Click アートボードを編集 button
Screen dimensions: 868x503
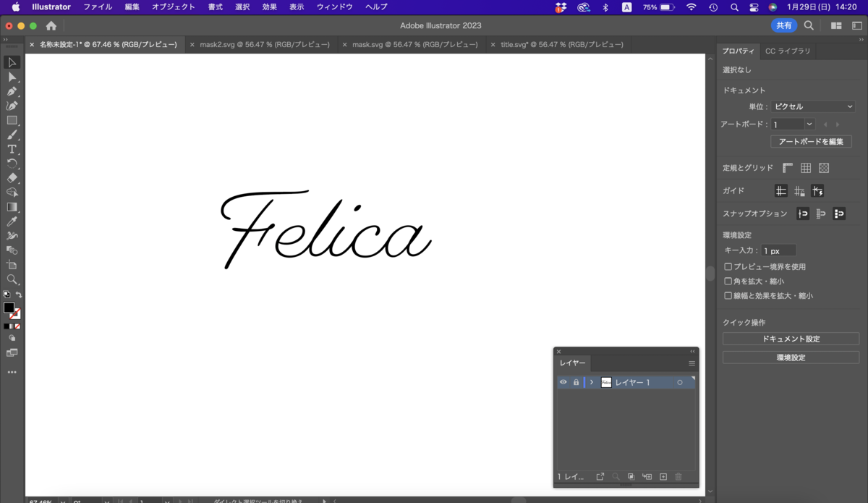coord(811,142)
